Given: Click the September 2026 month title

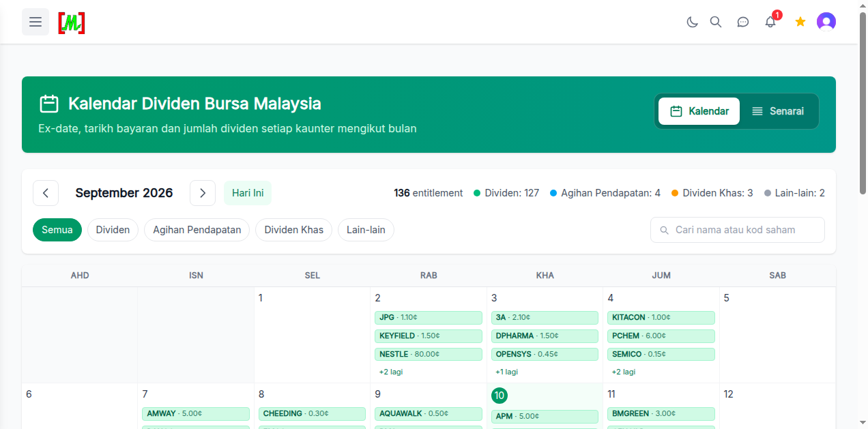Looking at the screenshot, I should (x=124, y=193).
